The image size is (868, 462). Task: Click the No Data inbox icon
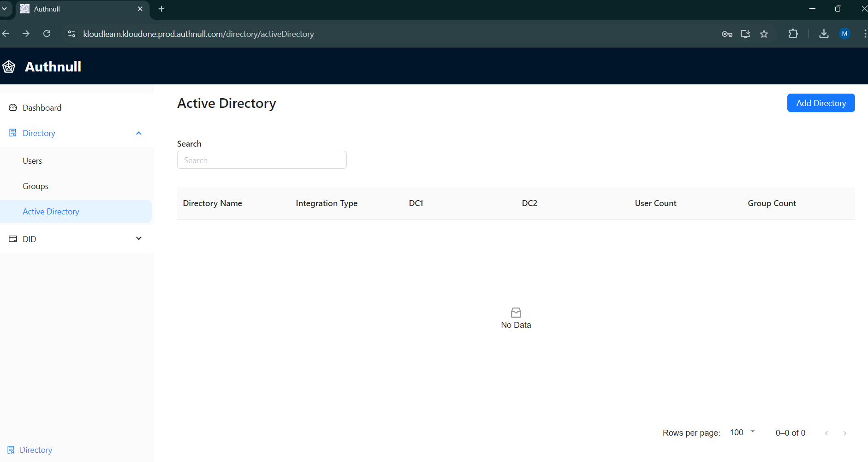coord(515,312)
